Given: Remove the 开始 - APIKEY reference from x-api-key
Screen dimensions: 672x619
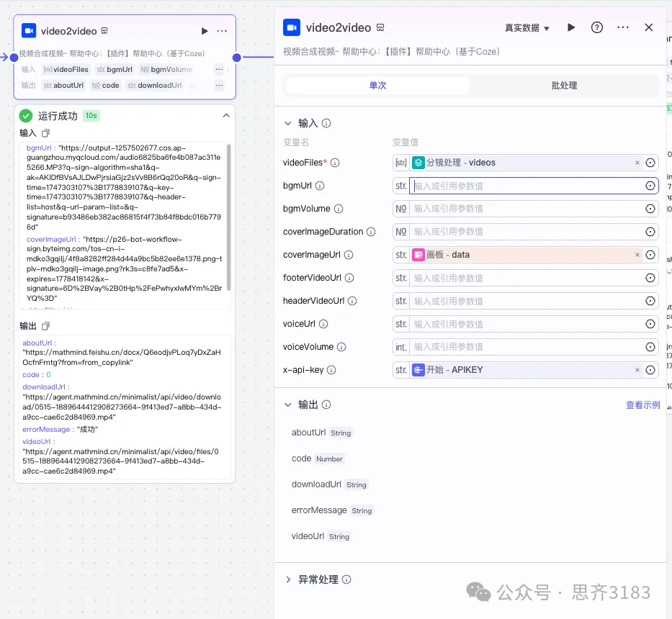Looking at the screenshot, I should [x=637, y=370].
